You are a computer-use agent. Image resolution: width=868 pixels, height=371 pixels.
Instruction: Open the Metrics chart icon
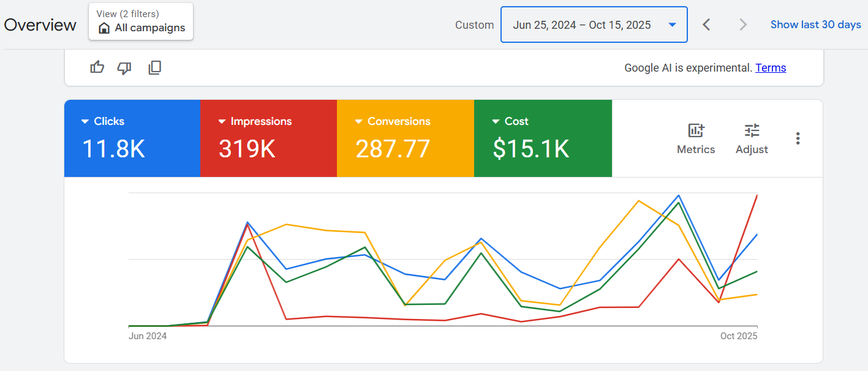pyautogui.click(x=696, y=131)
